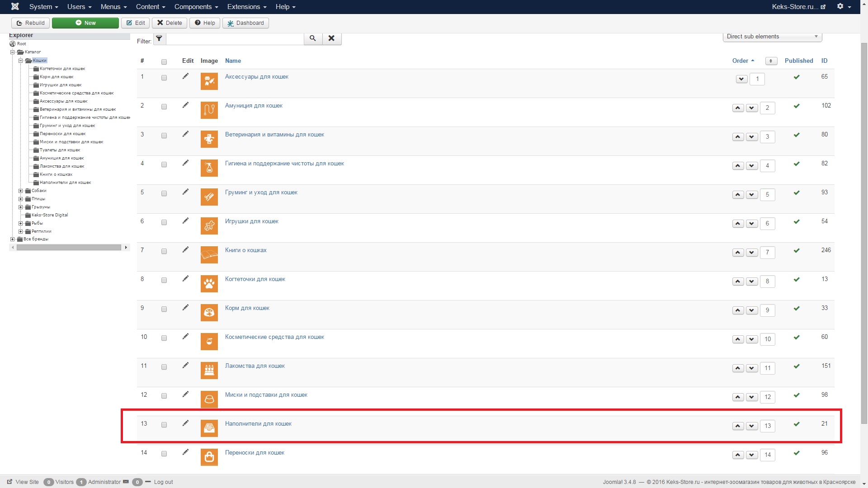
Task: Check the box for Аксессуары для кошек row
Action: (164, 78)
